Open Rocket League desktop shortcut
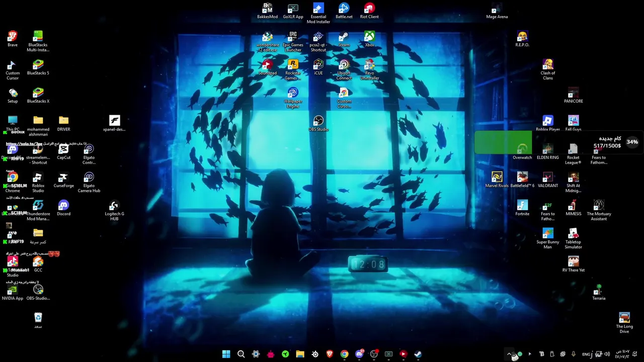 tap(573, 154)
